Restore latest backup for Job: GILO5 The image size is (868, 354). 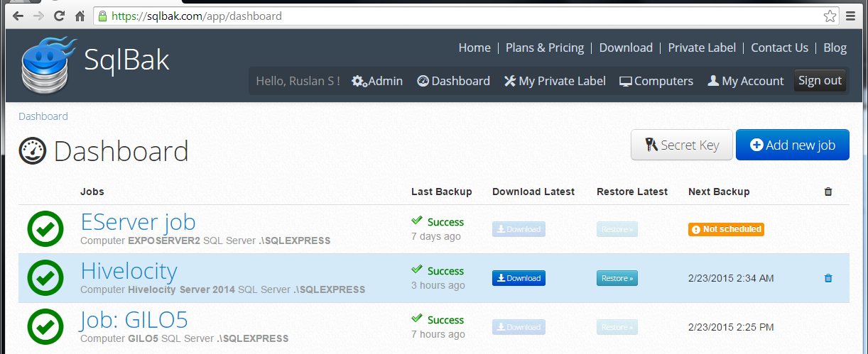point(617,327)
